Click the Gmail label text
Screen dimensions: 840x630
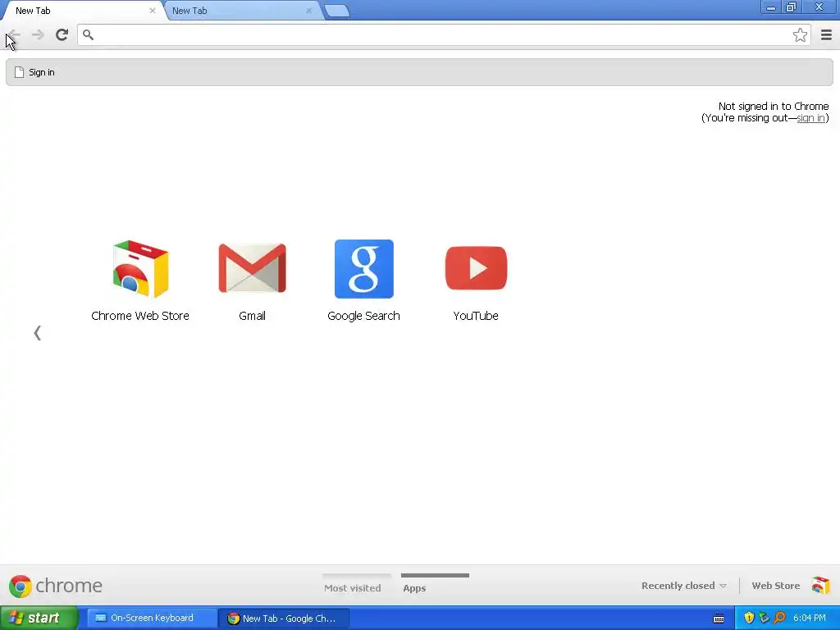click(253, 316)
